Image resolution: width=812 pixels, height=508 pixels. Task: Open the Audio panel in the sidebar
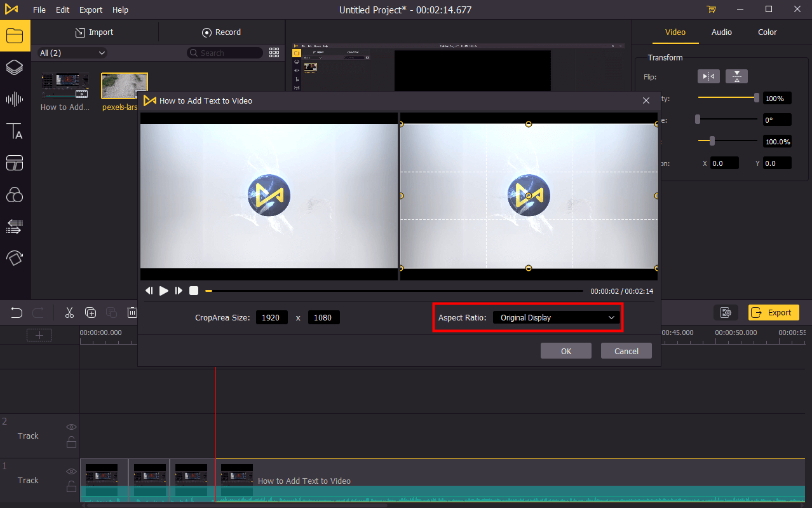[14, 99]
